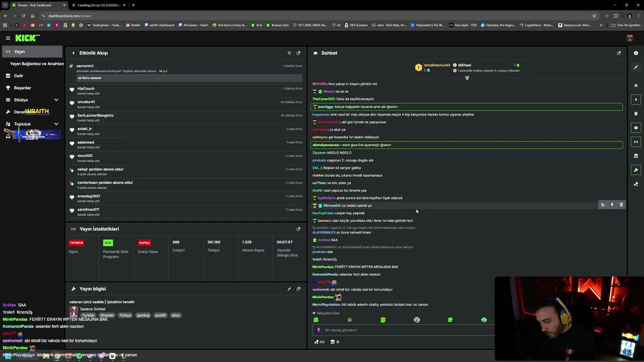
Task: Edit stream info with the pencil icon
Action: click(289, 289)
